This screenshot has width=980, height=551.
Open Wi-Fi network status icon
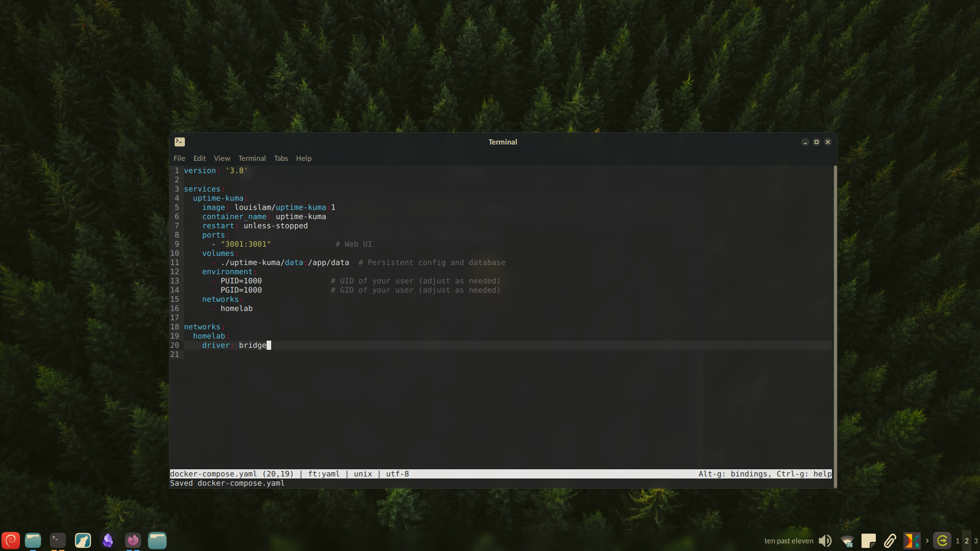point(847,541)
